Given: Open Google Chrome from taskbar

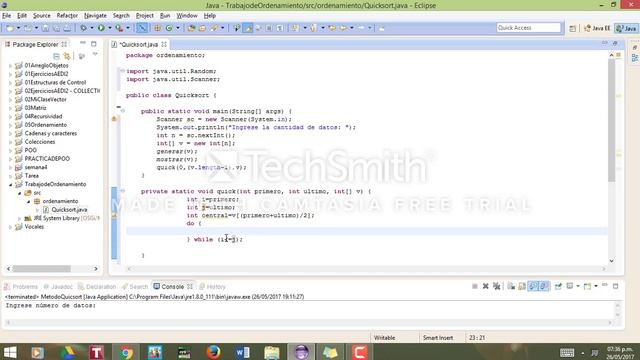Looking at the screenshot, I should (x=126, y=352).
